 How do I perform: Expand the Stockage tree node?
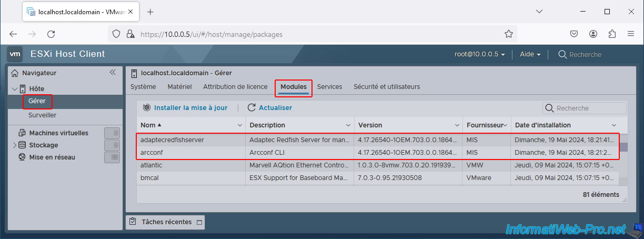[15, 145]
